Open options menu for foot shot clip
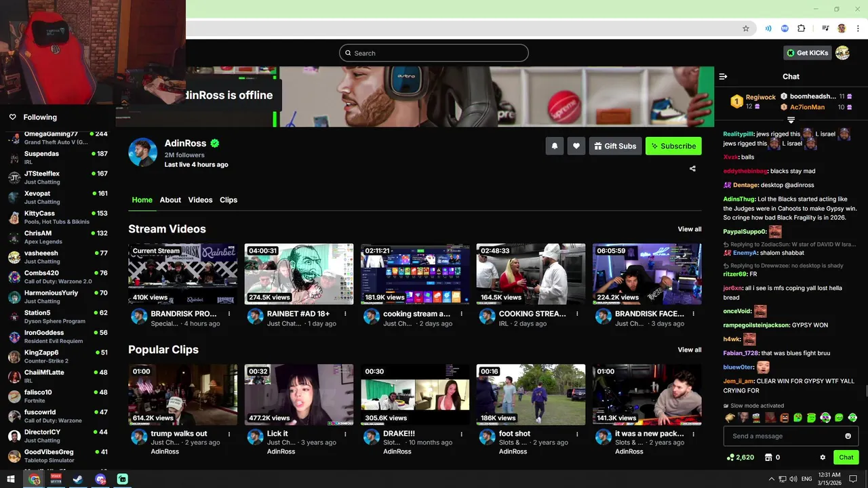The width and height of the screenshot is (868, 488). click(x=577, y=434)
